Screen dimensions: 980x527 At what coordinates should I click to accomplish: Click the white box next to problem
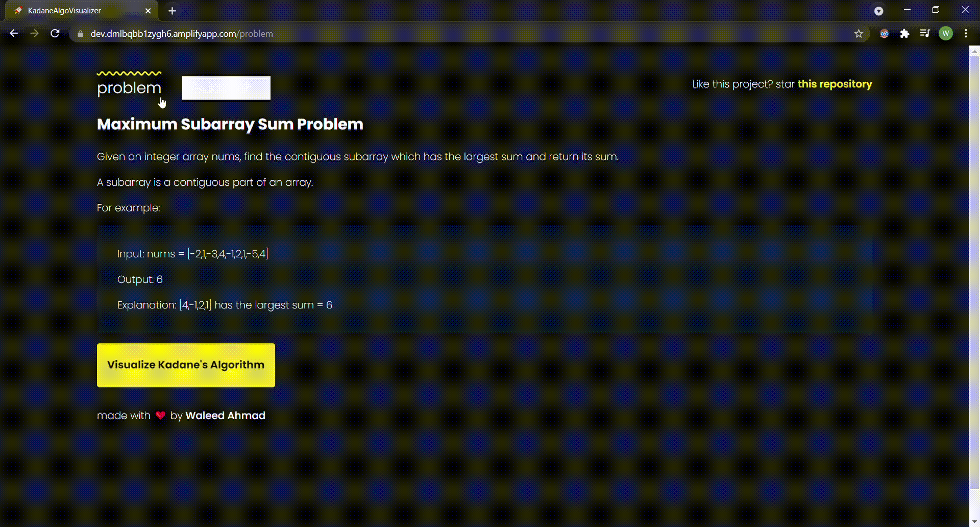pyautogui.click(x=226, y=88)
